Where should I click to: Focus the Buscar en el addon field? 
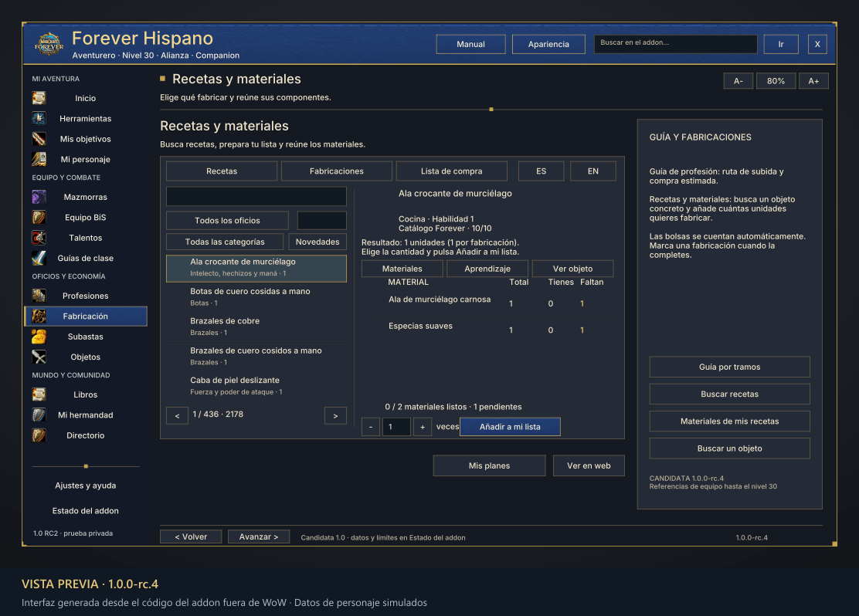tap(675, 44)
